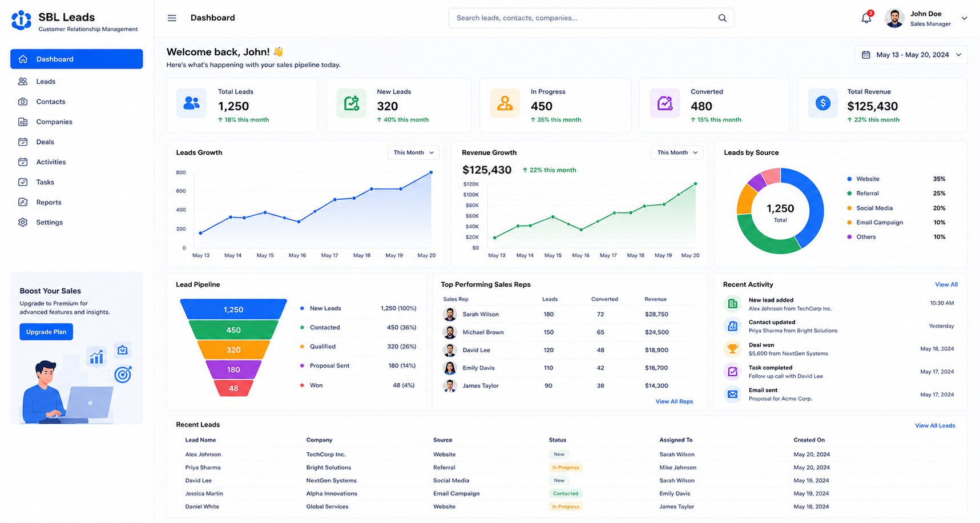Click the hamburger menu icon
The height and width of the screenshot is (523, 980).
[172, 18]
